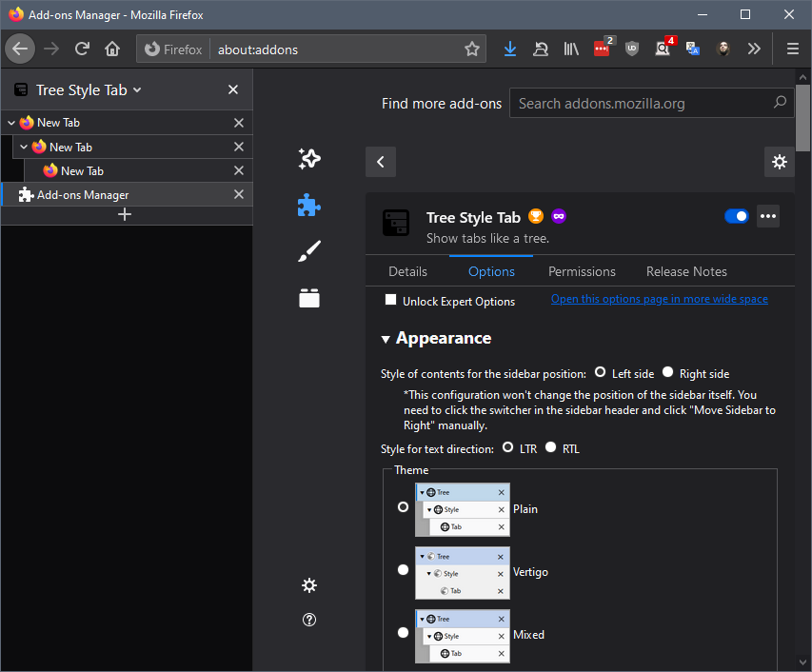Open Add-ons Support help icon
The width and height of the screenshot is (812, 672).
tap(309, 620)
